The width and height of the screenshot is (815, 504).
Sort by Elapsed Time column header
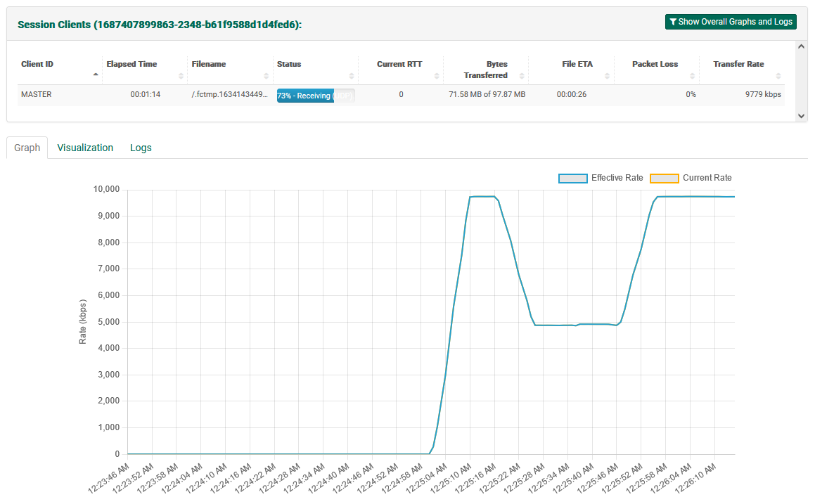tap(144, 70)
